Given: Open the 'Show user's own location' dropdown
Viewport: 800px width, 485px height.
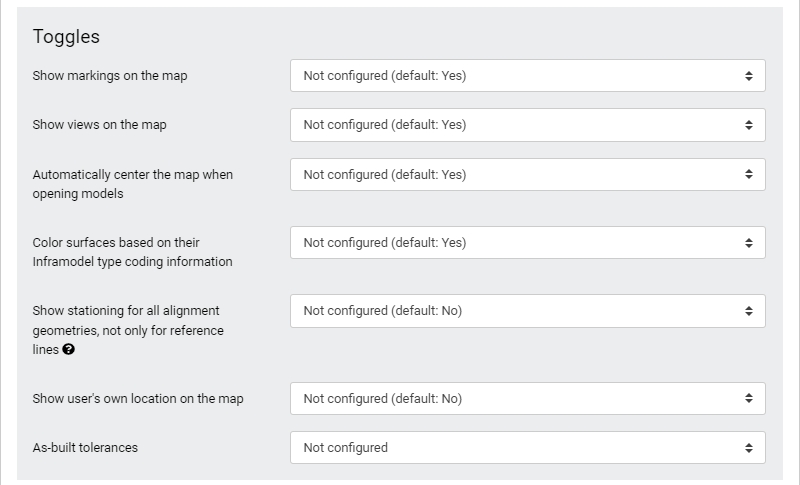Looking at the screenshot, I should point(527,398).
